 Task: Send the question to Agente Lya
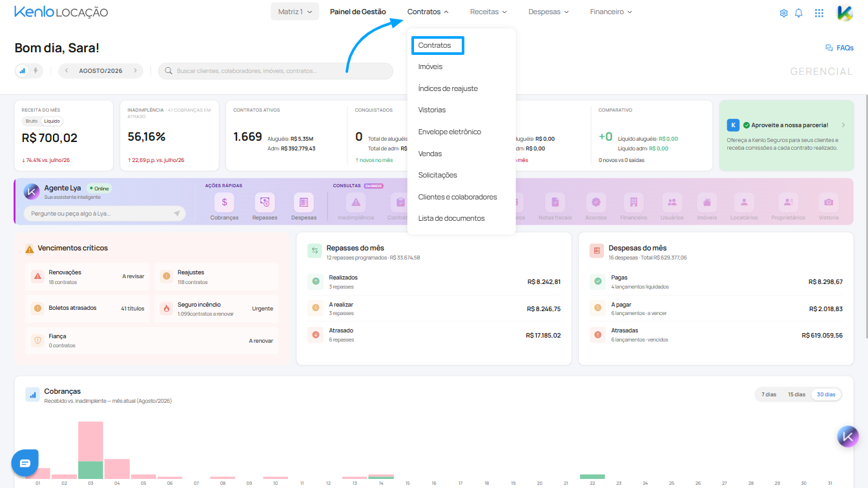click(176, 213)
